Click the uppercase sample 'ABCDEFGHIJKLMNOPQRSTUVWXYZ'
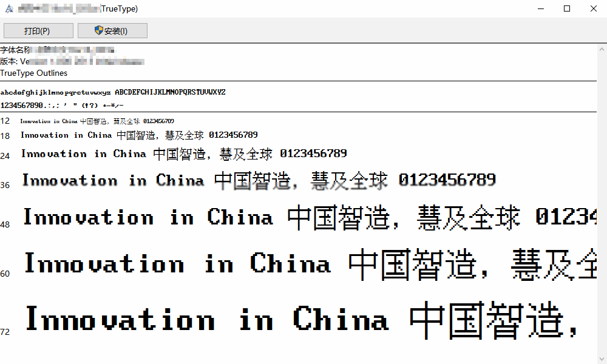Image resolution: width=607 pixels, height=364 pixels. pos(170,92)
